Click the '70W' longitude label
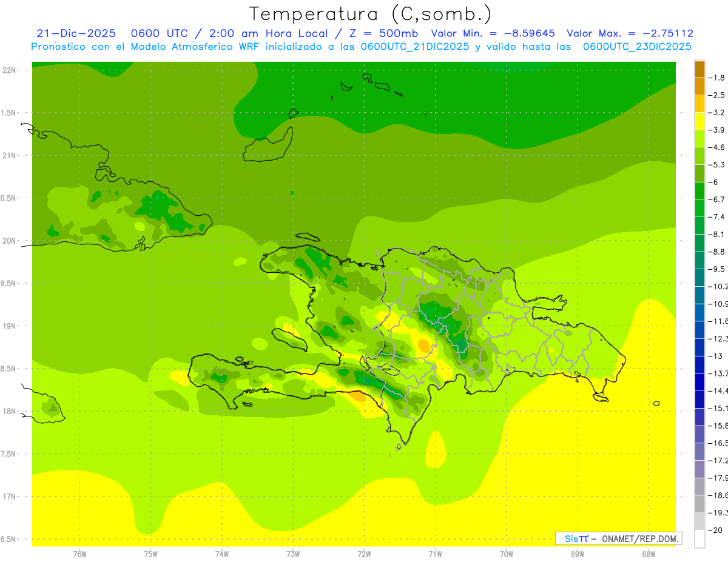 507,554
